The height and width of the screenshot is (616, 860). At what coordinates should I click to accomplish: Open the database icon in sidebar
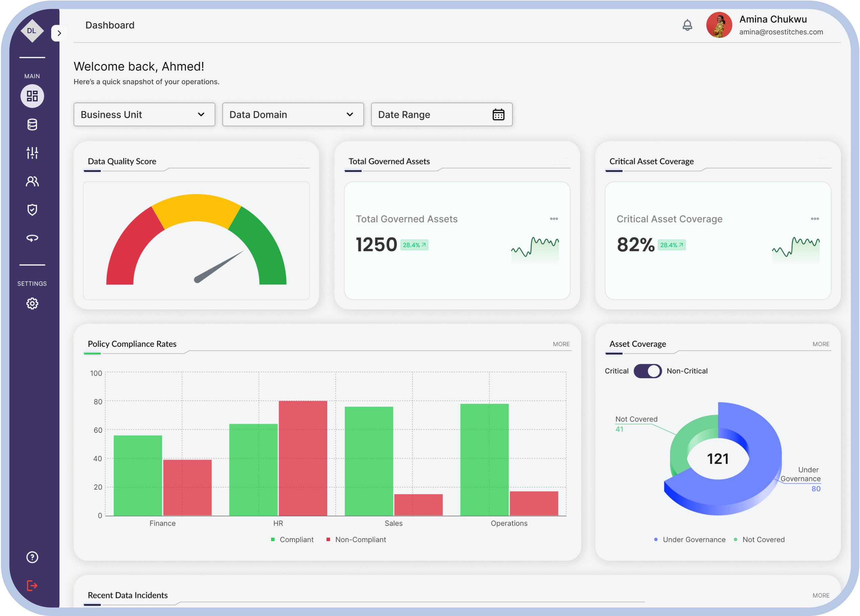point(32,124)
